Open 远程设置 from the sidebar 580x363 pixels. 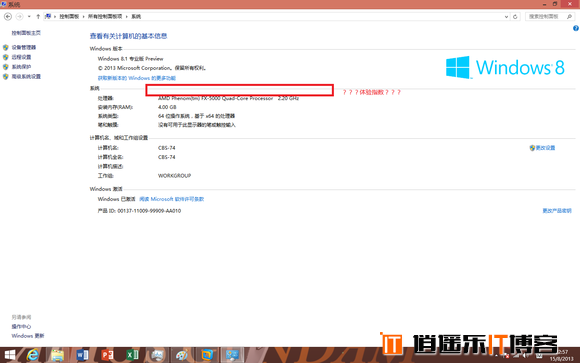[21, 57]
